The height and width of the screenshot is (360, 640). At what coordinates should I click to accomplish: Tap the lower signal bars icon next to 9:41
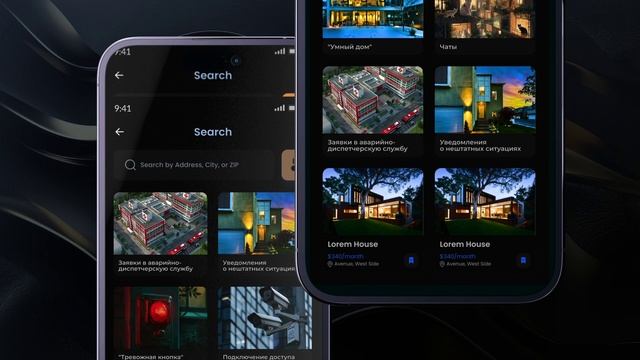click(x=280, y=108)
